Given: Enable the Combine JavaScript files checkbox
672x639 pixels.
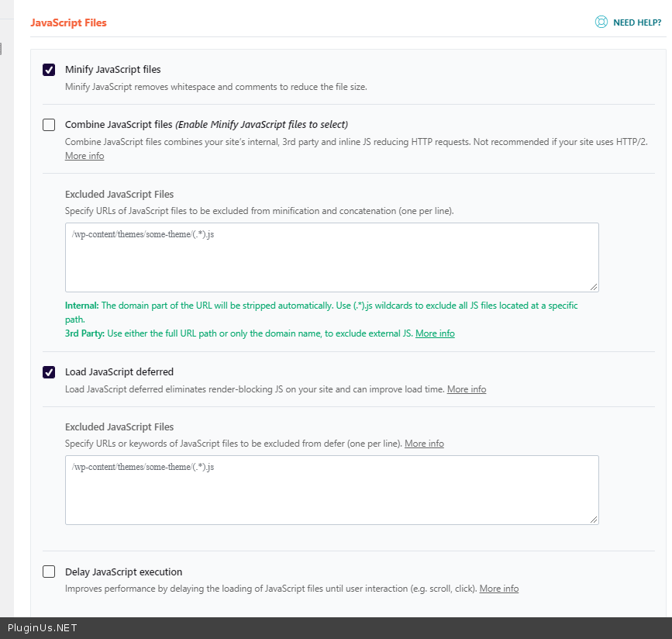Looking at the screenshot, I should click(49, 125).
